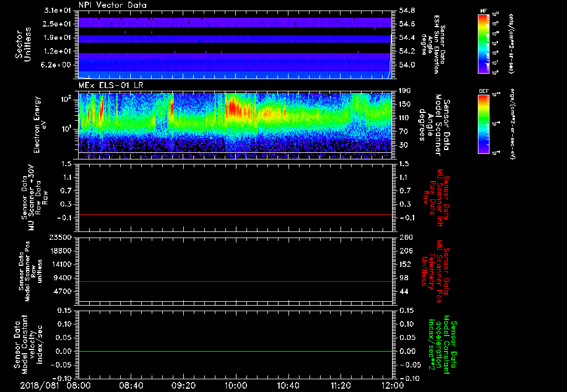Select the NPI Vector Data panel title
The image size is (567, 392).
[x=112, y=5]
